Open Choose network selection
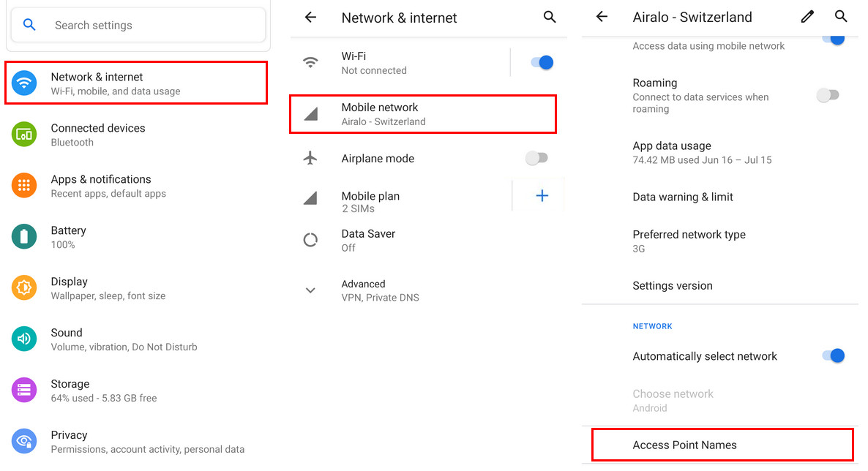The width and height of the screenshot is (868, 471). point(673,400)
